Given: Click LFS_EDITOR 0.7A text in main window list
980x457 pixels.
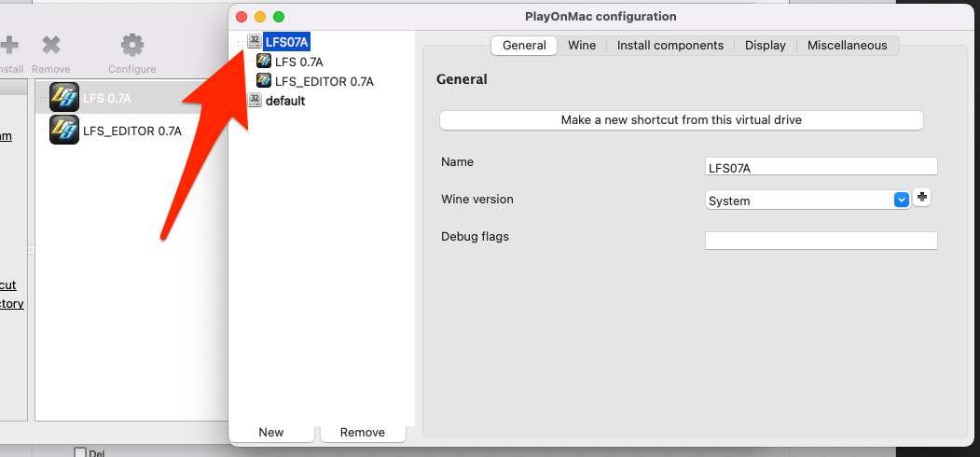Looking at the screenshot, I should coord(132,131).
